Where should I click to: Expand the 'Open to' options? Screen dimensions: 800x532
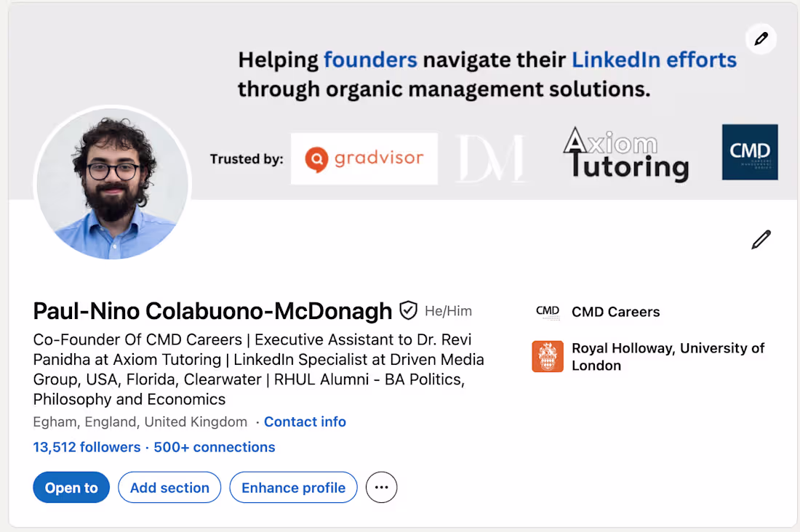point(71,488)
